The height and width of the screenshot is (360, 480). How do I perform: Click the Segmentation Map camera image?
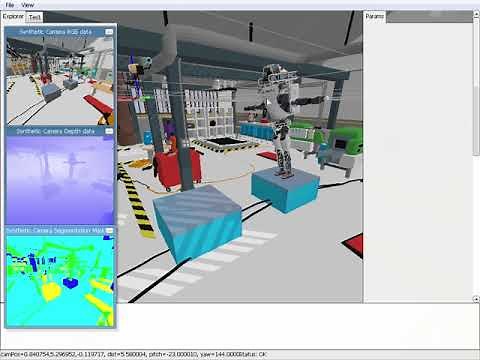(x=60, y=281)
